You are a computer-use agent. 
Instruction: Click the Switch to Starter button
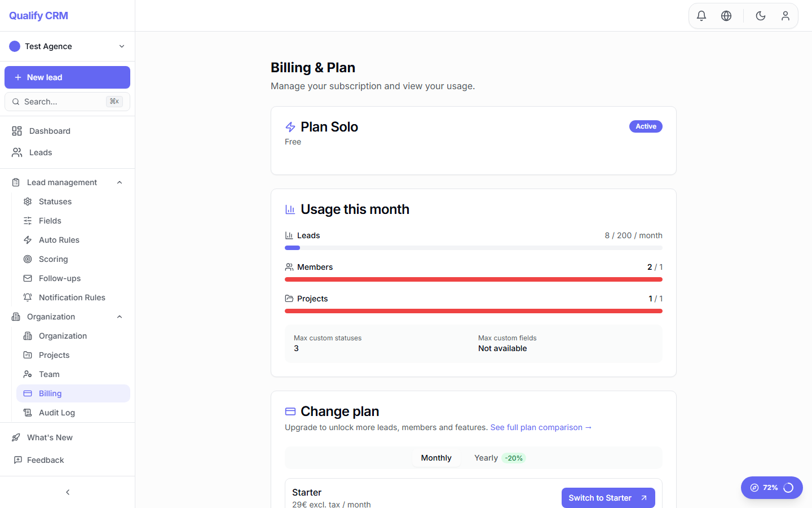pos(608,498)
